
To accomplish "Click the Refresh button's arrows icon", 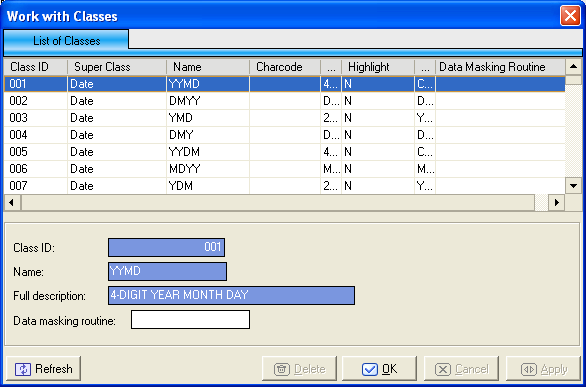I will click(22, 369).
